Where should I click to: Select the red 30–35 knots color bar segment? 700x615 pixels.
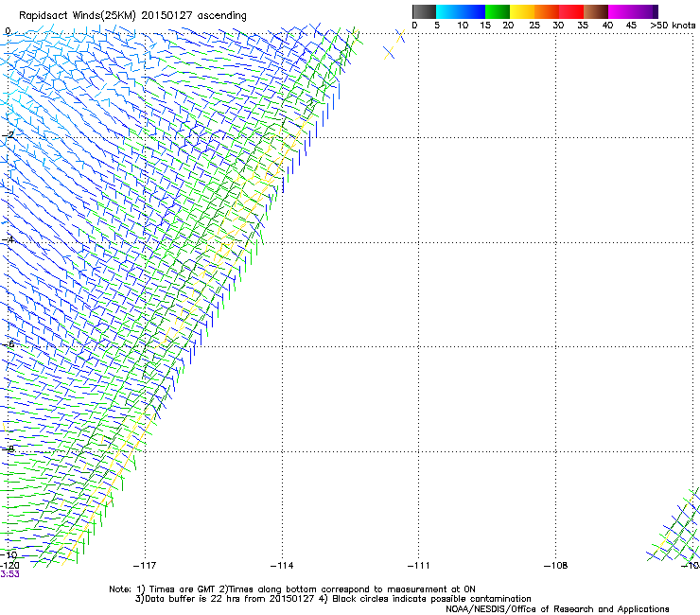pyautogui.click(x=571, y=11)
